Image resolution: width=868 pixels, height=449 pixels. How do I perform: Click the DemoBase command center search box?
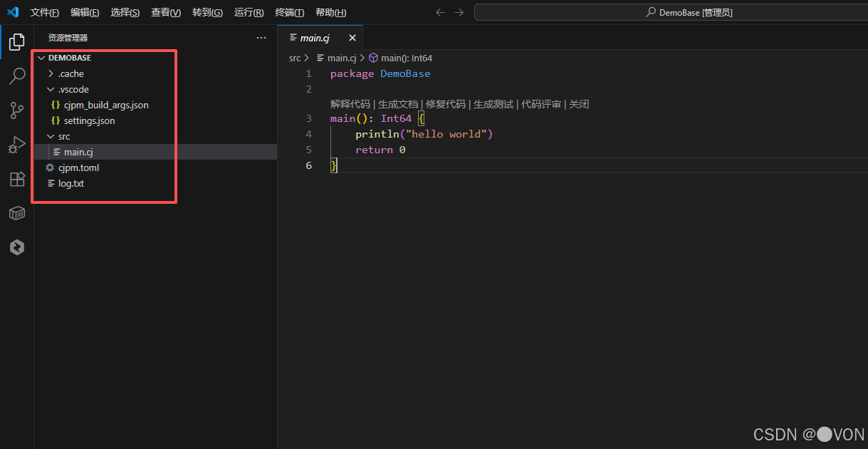(x=671, y=12)
